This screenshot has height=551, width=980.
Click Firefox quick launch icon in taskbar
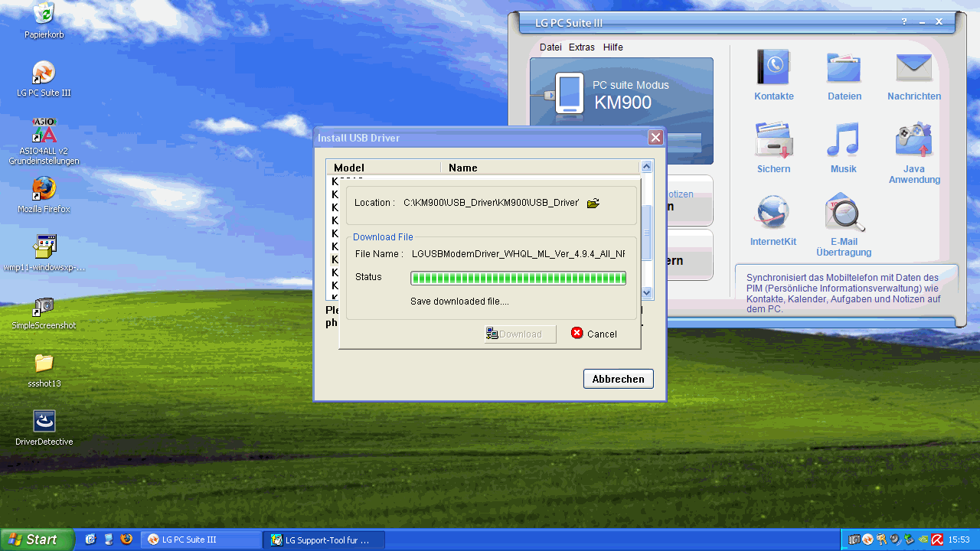click(x=126, y=539)
